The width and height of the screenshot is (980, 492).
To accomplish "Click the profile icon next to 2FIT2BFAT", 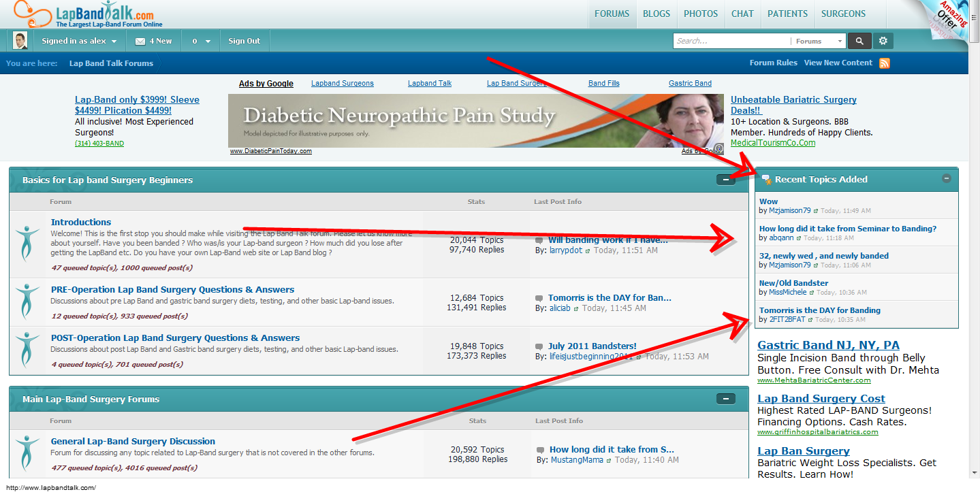I will tap(810, 320).
